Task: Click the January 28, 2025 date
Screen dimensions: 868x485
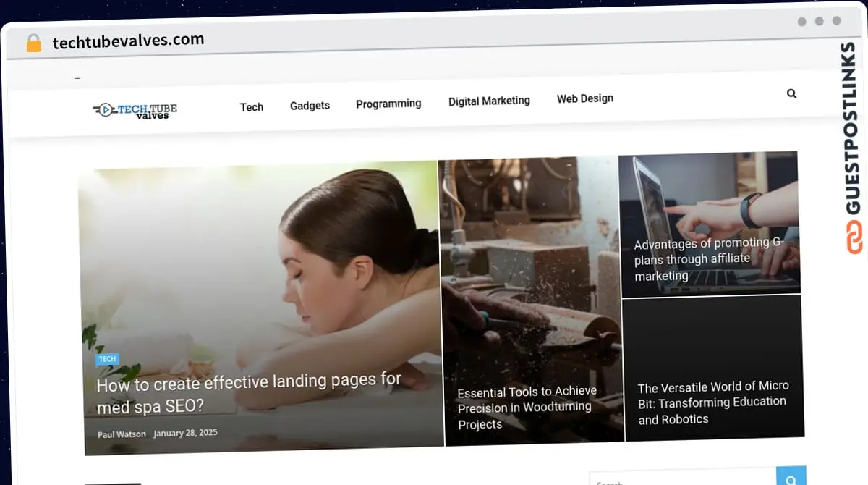Action: click(185, 433)
